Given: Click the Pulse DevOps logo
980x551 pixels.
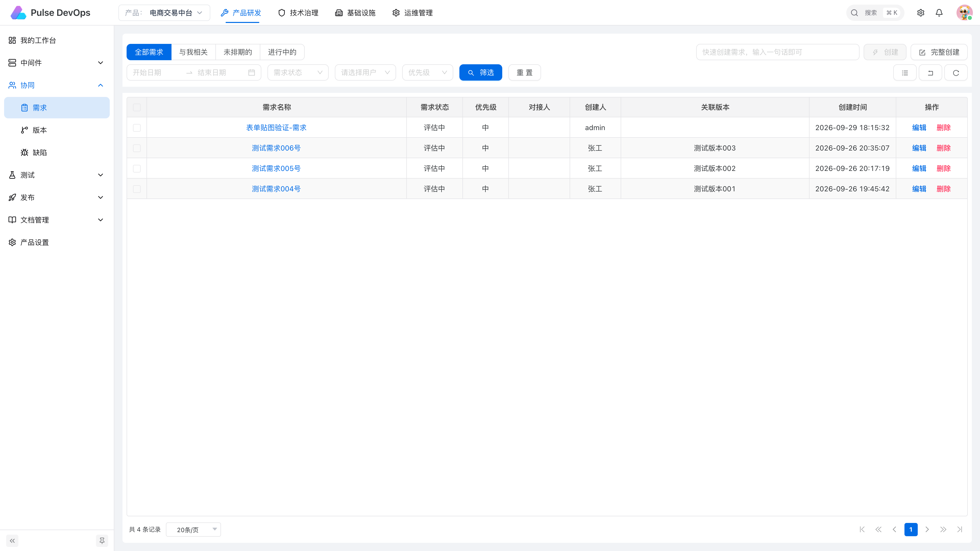Looking at the screenshot, I should click(50, 12).
